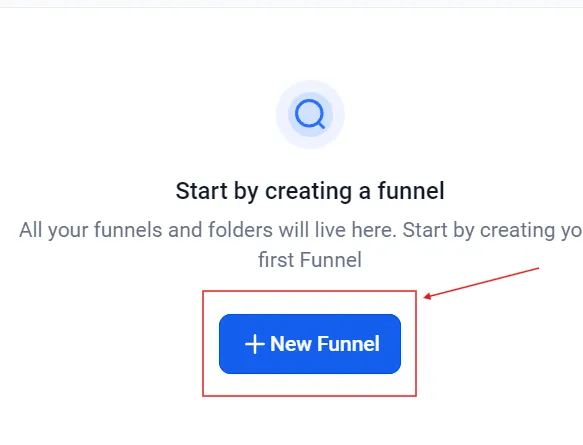Click the left edge of the red highlight box
This screenshot has width=583, height=445.
[x=203, y=344]
